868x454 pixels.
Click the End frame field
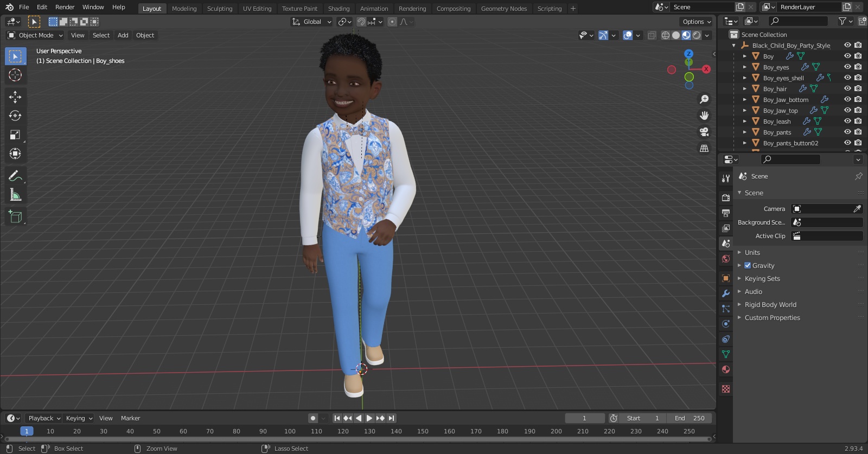[x=690, y=418]
